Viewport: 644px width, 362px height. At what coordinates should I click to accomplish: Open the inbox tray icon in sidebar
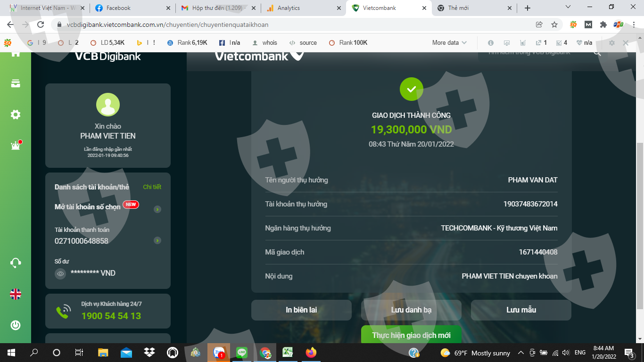[x=16, y=83]
